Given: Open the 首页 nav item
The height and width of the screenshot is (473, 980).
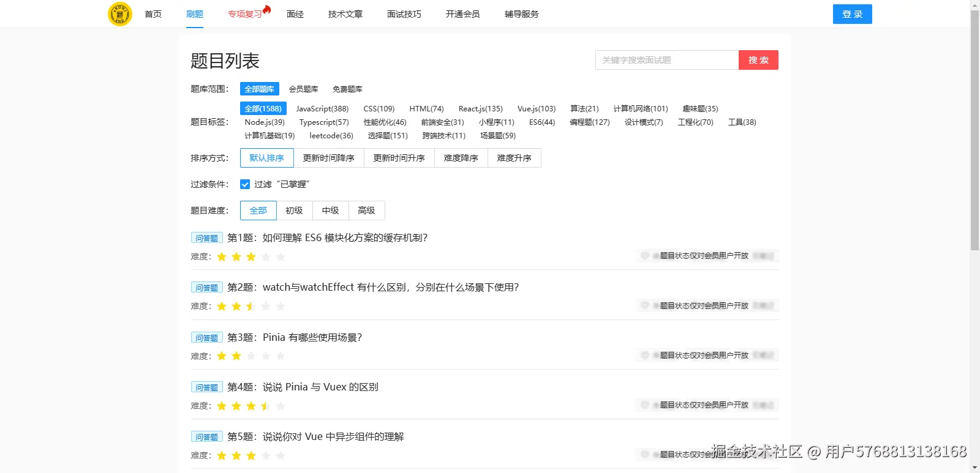Looking at the screenshot, I should (x=153, y=14).
